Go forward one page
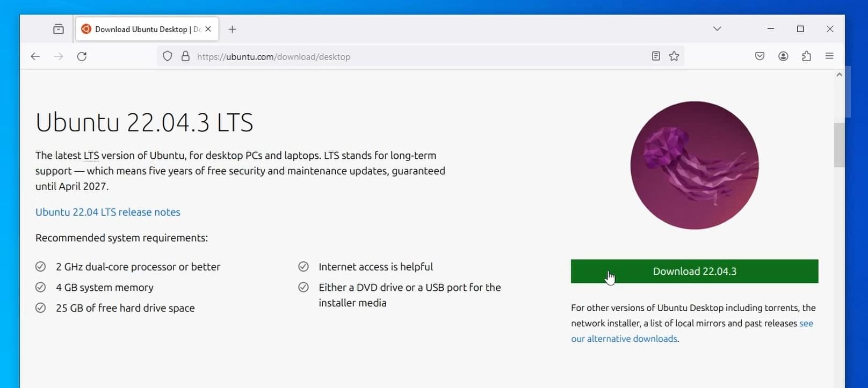The height and width of the screenshot is (388, 868). coord(59,56)
